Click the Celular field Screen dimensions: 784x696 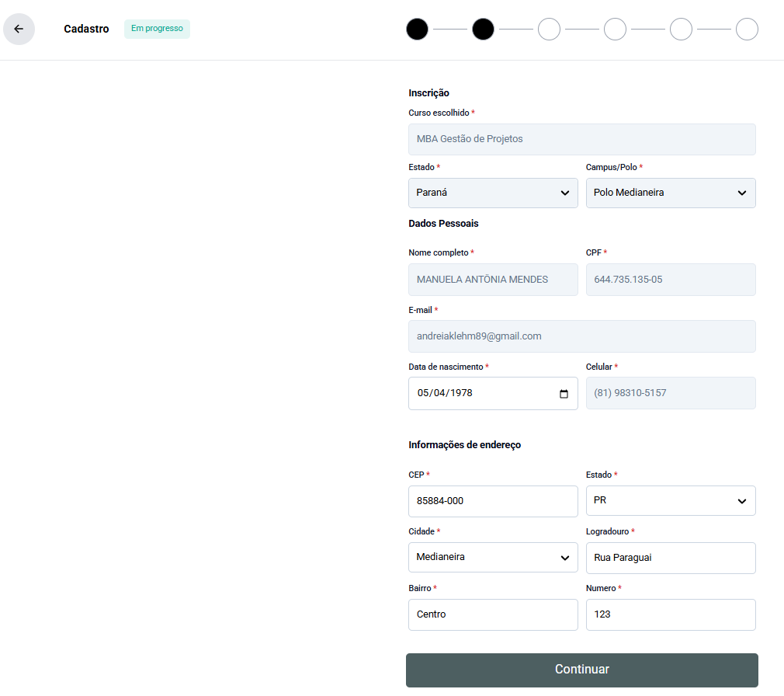(x=671, y=393)
